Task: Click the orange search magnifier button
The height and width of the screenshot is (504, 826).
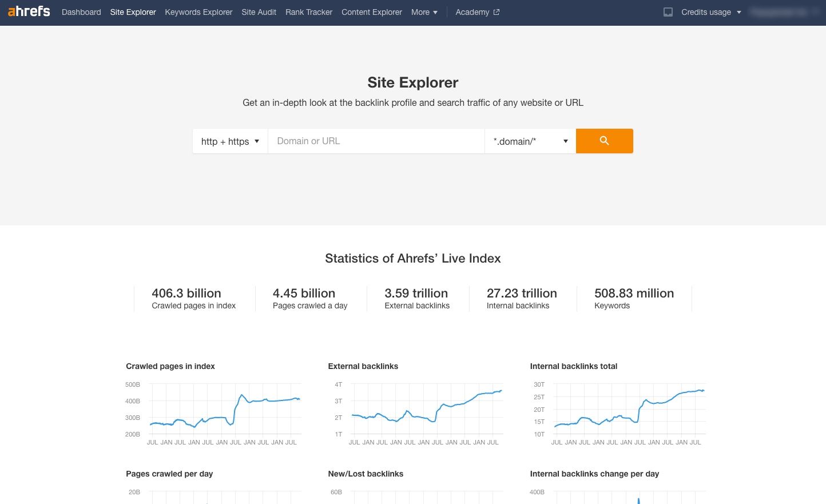Action: click(604, 141)
